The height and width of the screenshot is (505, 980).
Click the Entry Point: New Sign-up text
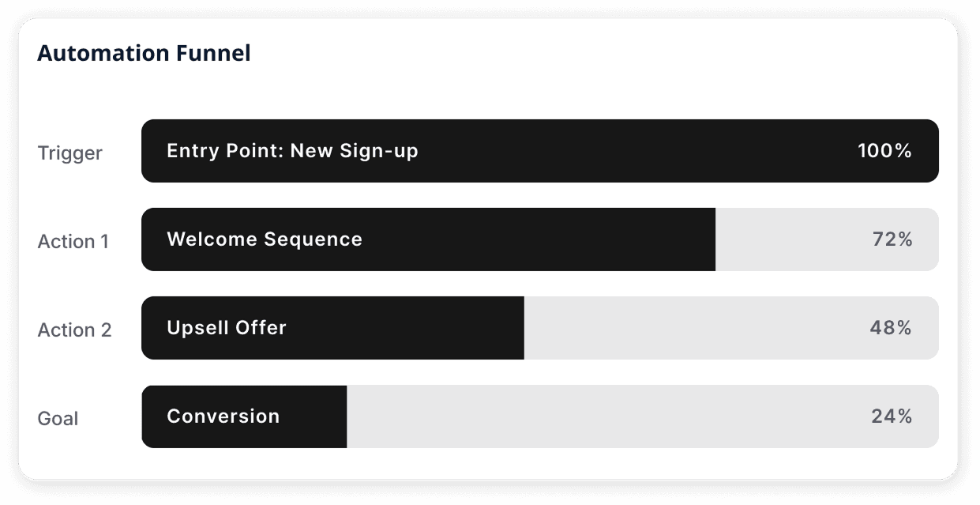click(x=292, y=151)
